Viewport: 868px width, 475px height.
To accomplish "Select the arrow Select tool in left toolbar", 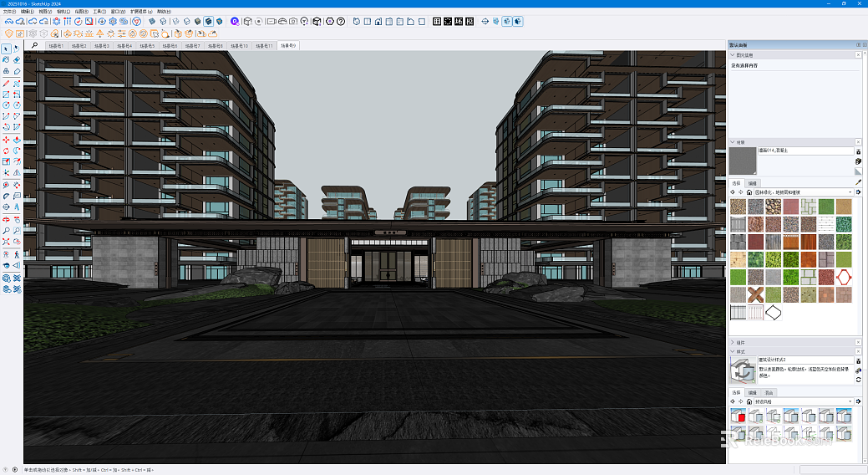I will point(6,49).
